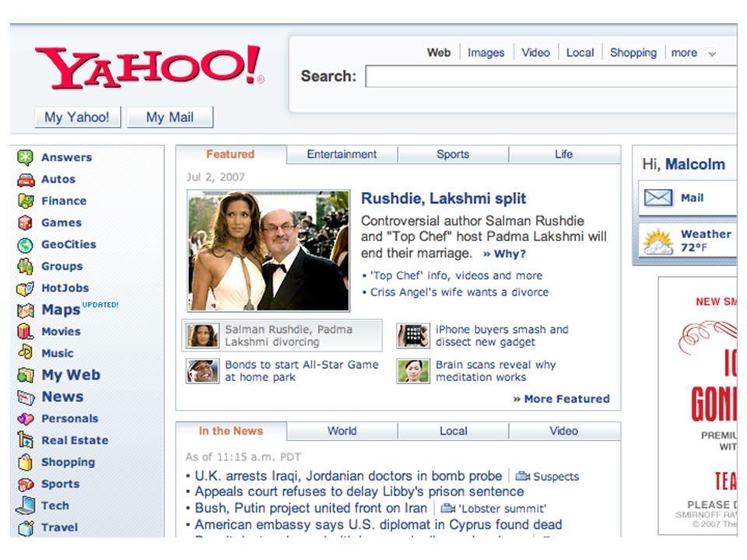Open Criss Angel's wife wants a divorce
Viewport: 747px width, 560px height.
coord(459,292)
